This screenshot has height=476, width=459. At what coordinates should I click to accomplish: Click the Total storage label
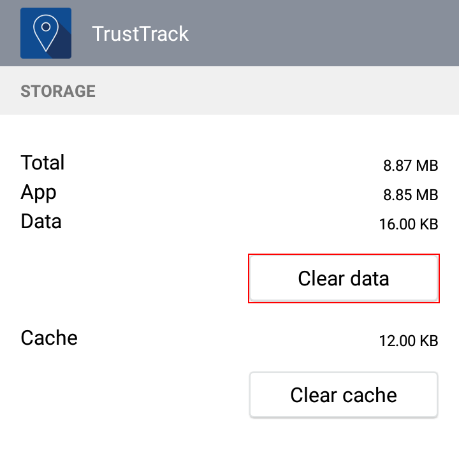(x=43, y=162)
